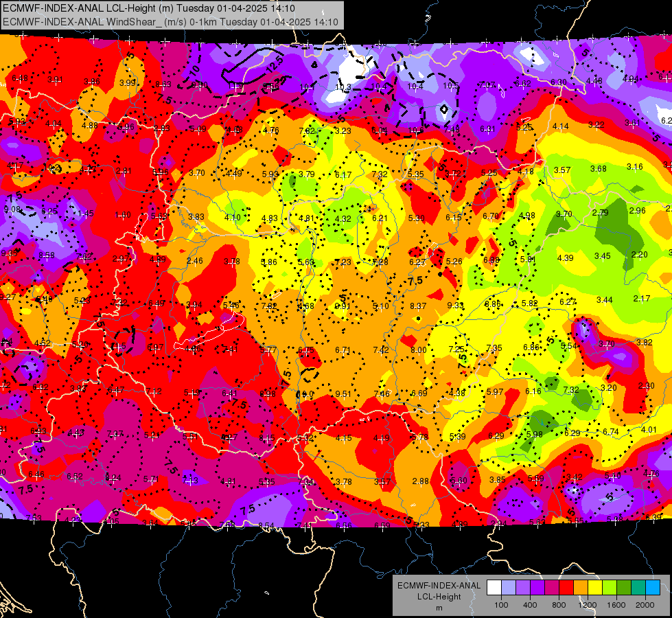The width and height of the screenshot is (672, 618).
Task: Click the WindShear_ 0-1km title line
Action: tap(170, 22)
